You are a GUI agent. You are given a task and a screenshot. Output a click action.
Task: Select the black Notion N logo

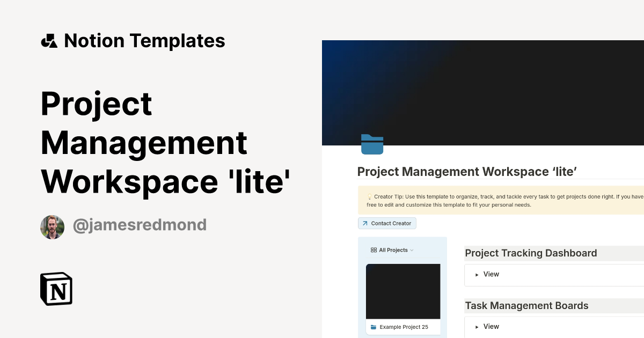coord(56,289)
